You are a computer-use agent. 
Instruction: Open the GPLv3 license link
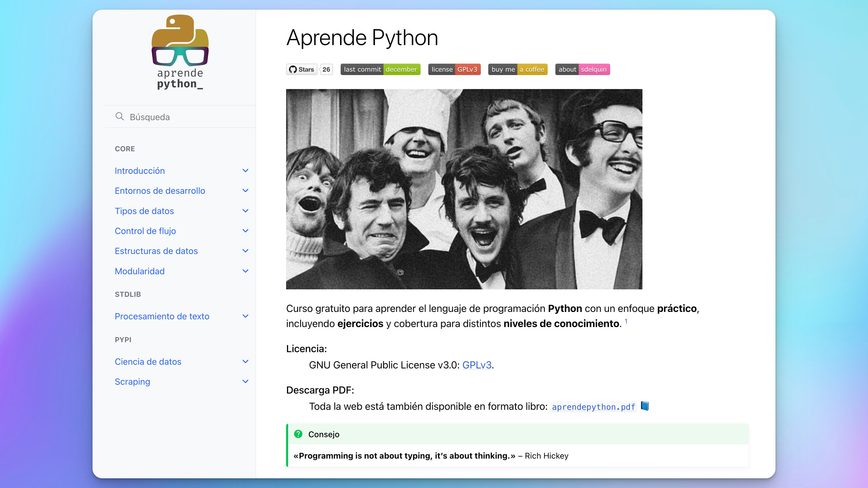pyautogui.click(x=477, y=364)
